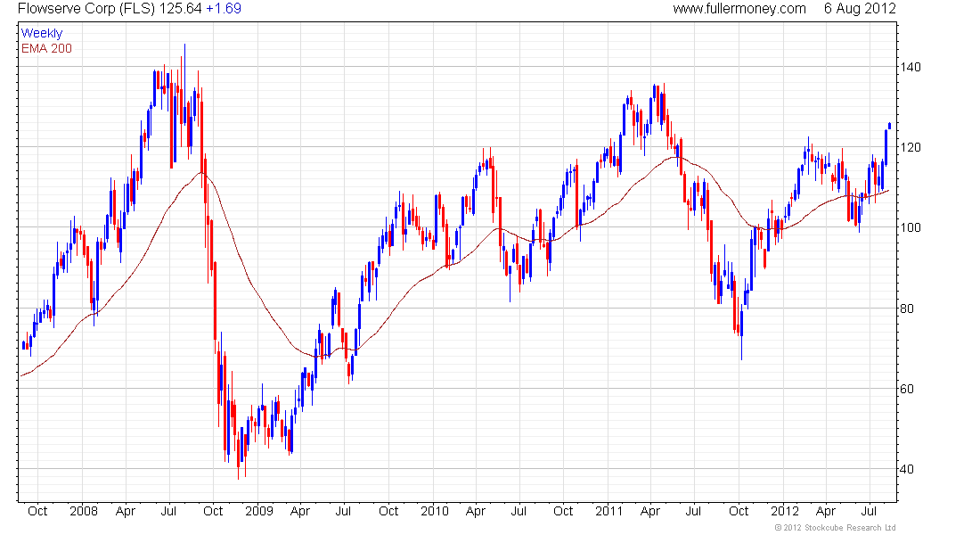Click the right end of the EMA 200 line
980x535 pixels.
pos(888,190)
